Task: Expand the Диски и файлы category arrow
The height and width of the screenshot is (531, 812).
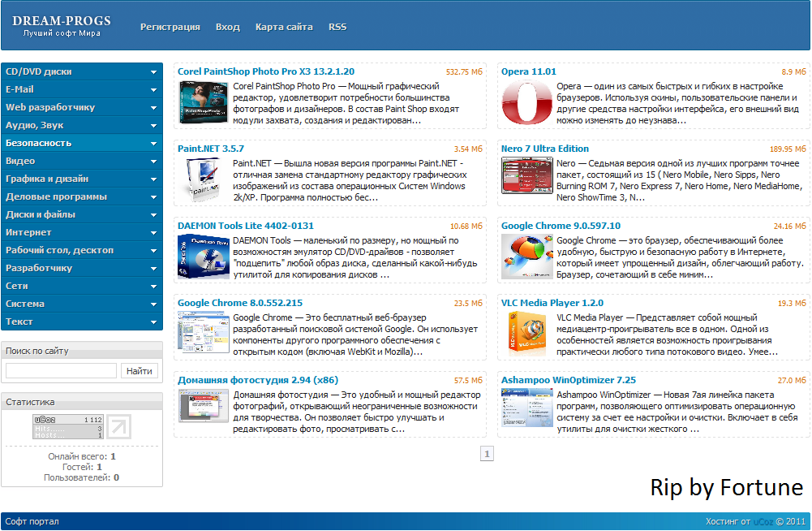Action: [154, 214]
